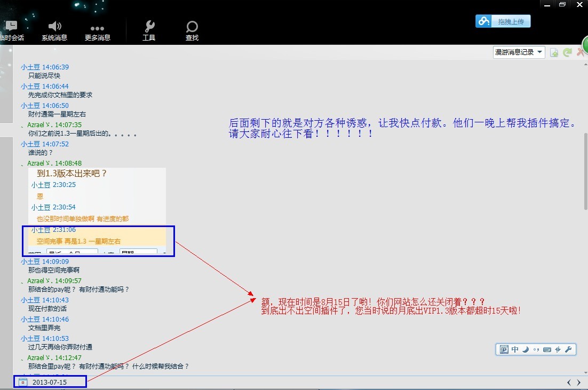
Task: Go to previous page of message history
Action: coord(569,383)
